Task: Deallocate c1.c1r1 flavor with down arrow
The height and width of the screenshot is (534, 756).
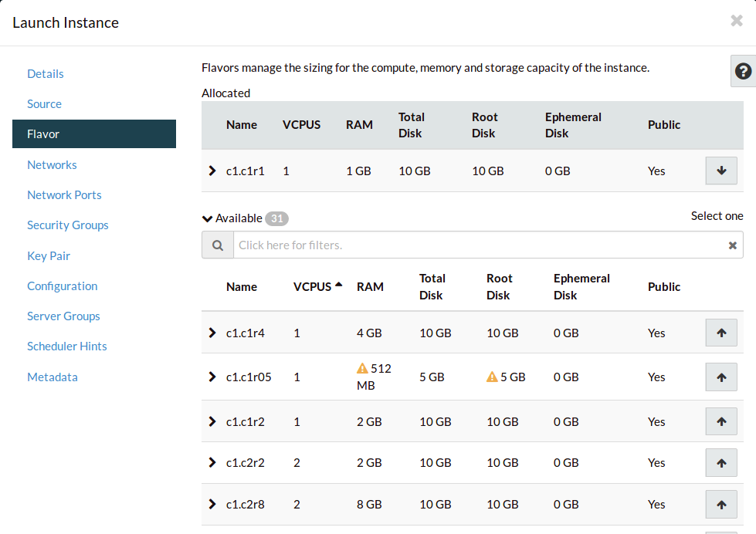Action: pyautogui.click(x=721, y=171)
